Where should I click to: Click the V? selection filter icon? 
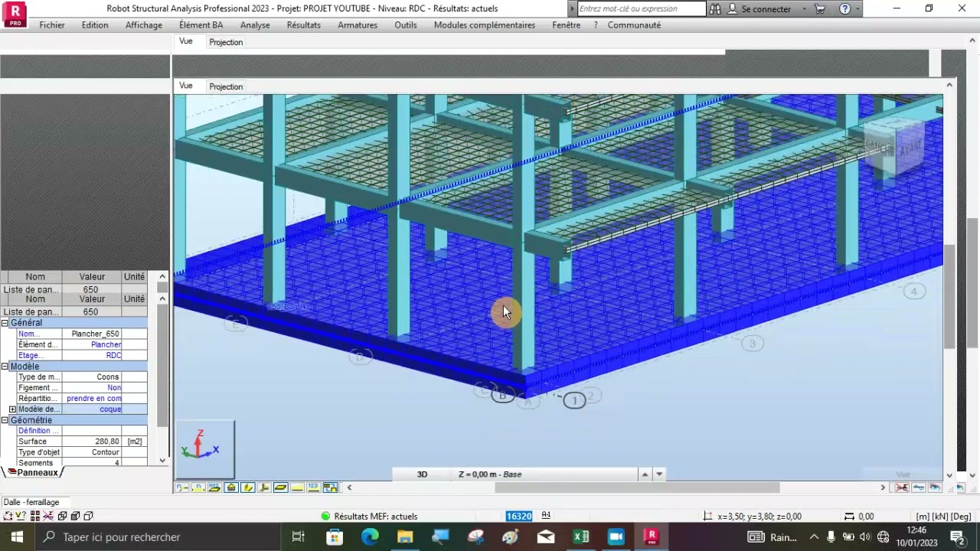[21, 516]
